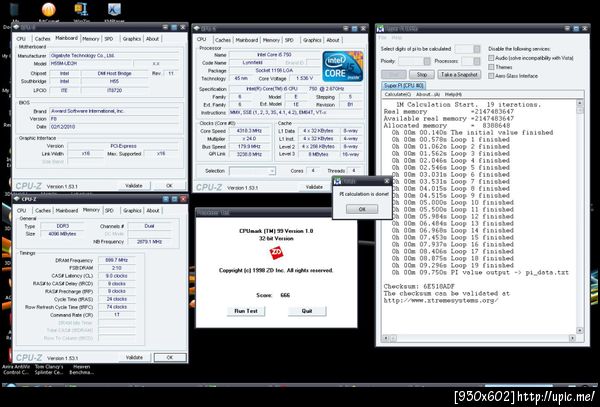
Task: Click OK in PI calculation done dialog
Action: (362, 209)
